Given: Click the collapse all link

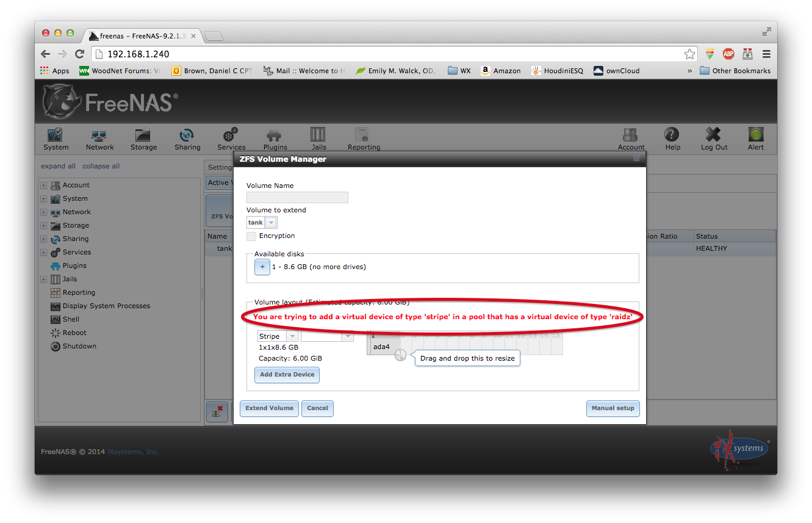Looking at the screenshot, I should (x=101, y=166).
